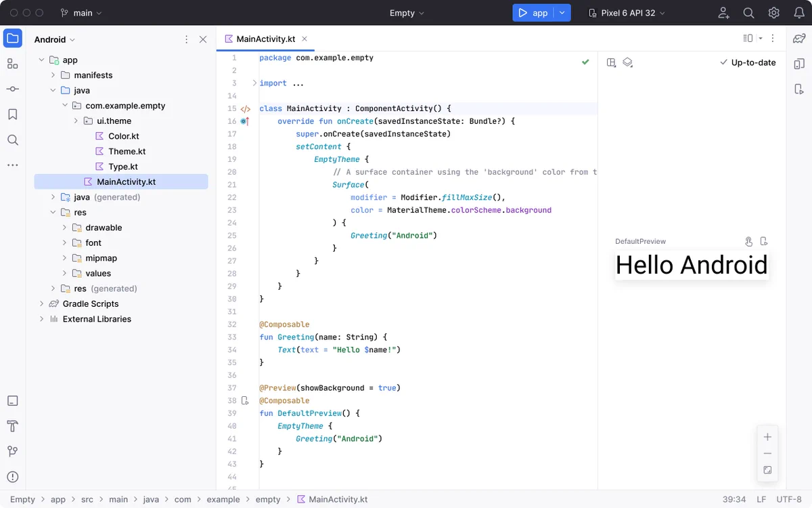Image resolution: width=812 pixels, height=508 pixels.
Task: Click the editor tab options kebab
Action: 773,39
